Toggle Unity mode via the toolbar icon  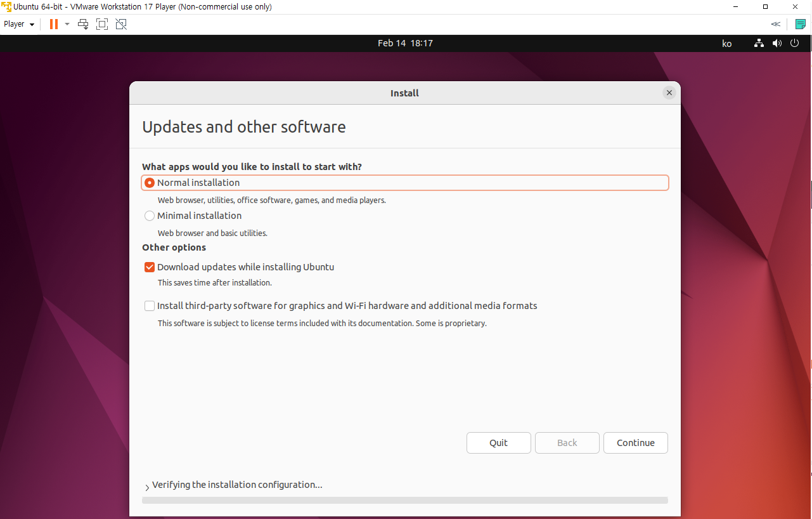point(121,24)
